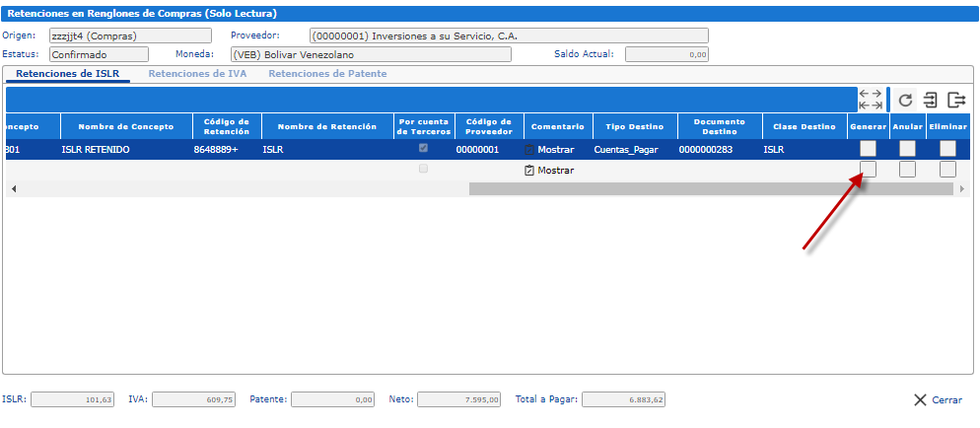
Task: Click the horizontal scrollbar thumb
Action: (x=713, y=188)
